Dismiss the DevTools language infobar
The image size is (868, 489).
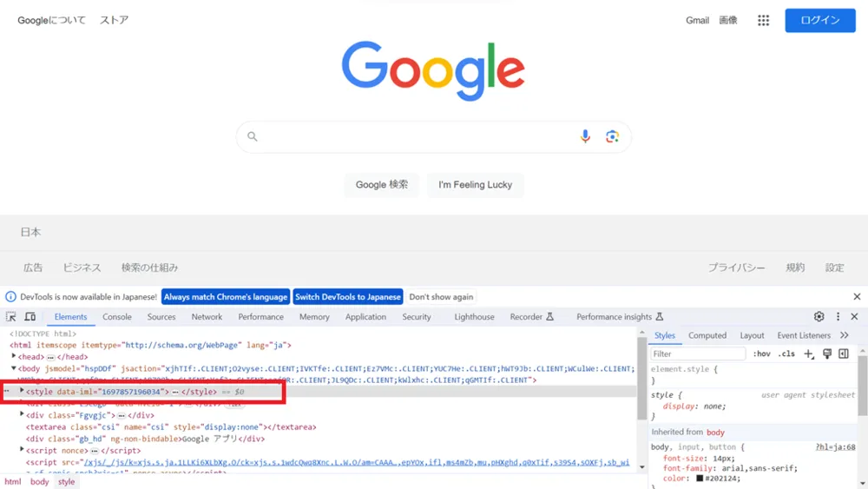pyautogui.click(x=857, y=297)
